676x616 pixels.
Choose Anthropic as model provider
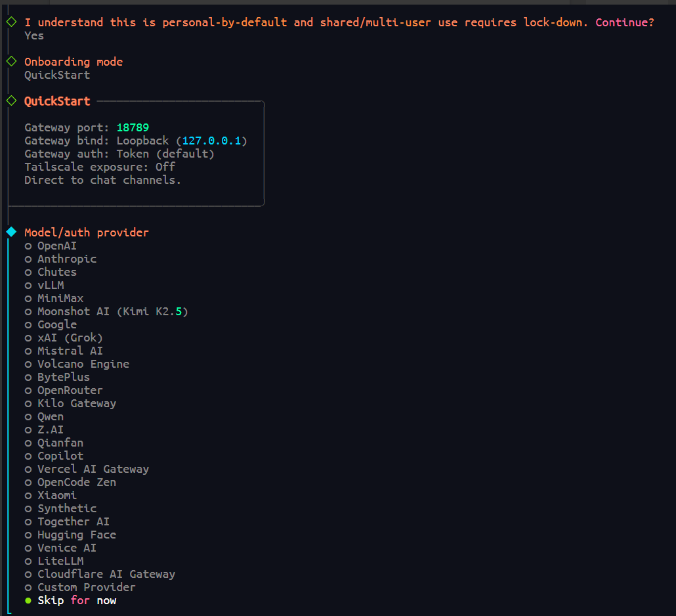60,259
